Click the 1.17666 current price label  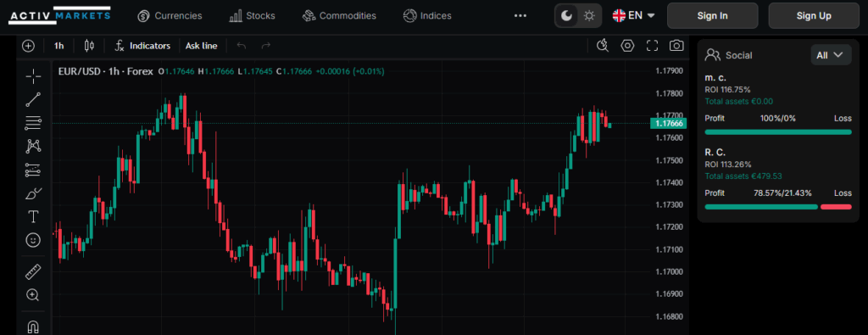click(x=669, y=124)
